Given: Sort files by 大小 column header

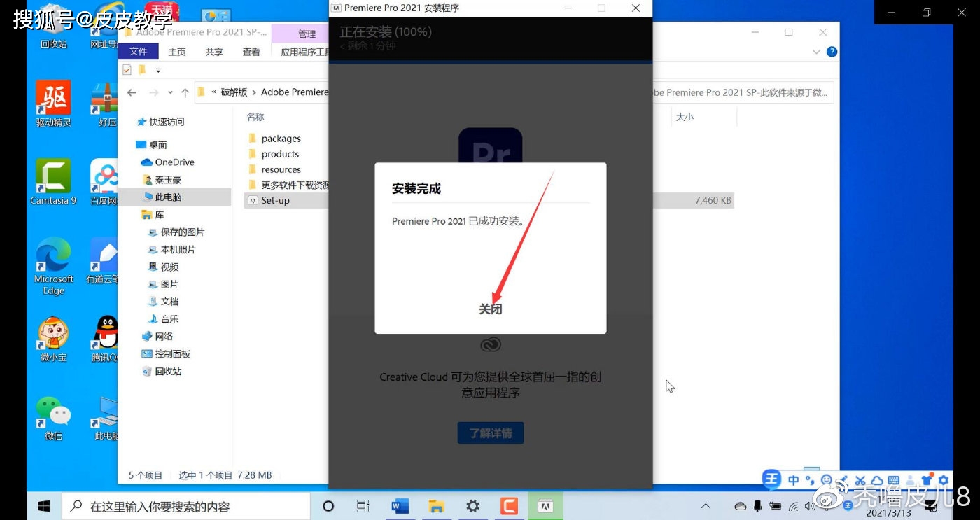Looking at the screenshot, I should 685,117.
